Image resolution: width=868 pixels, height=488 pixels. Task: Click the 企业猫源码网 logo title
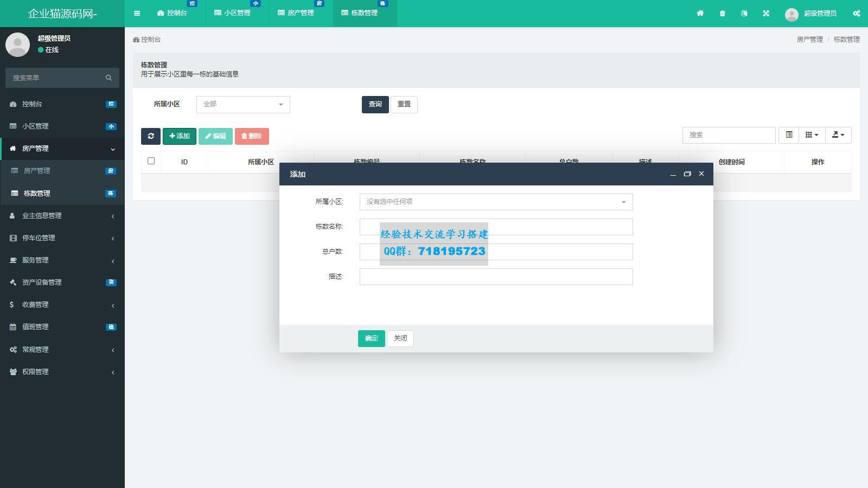(62, 14)
